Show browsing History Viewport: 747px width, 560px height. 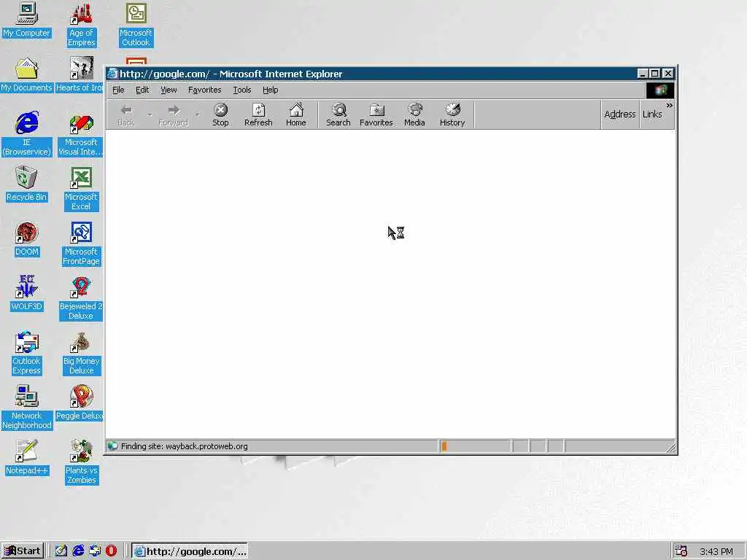pyautogui.click(x=452, y=114)
